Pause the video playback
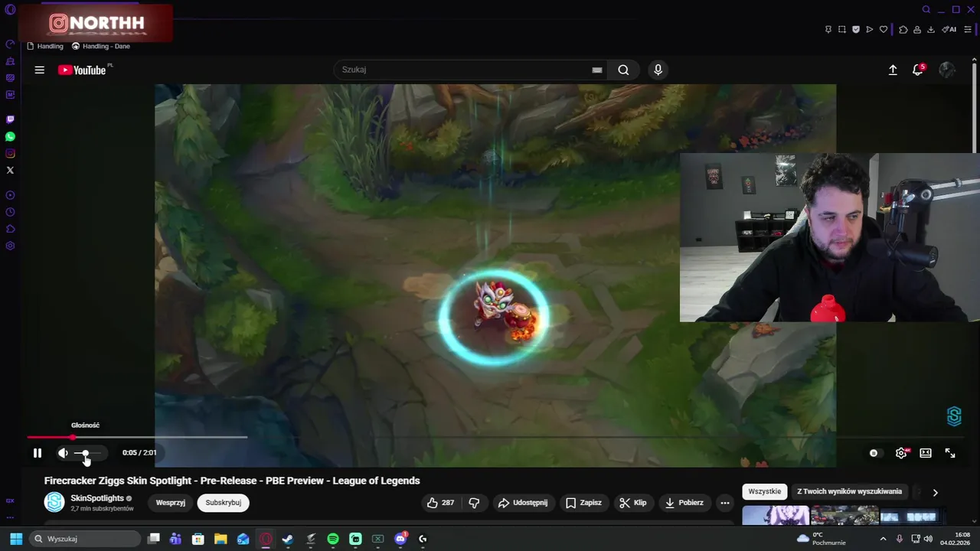 pyautogui.click(x=37, y=453)
